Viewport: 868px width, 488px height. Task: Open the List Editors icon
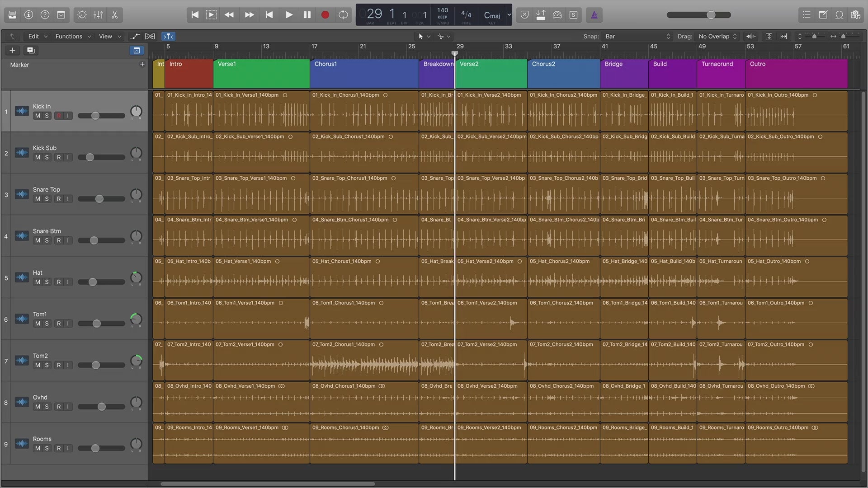807,15
